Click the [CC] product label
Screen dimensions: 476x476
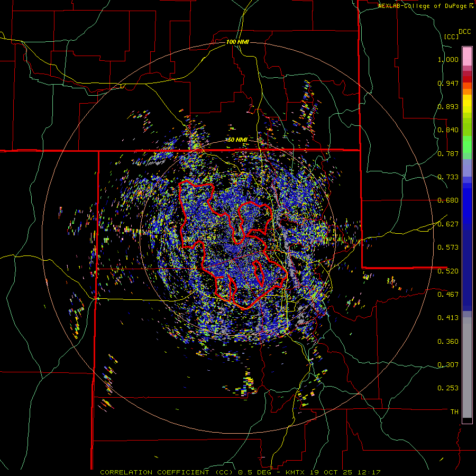[x=451, y=36]
